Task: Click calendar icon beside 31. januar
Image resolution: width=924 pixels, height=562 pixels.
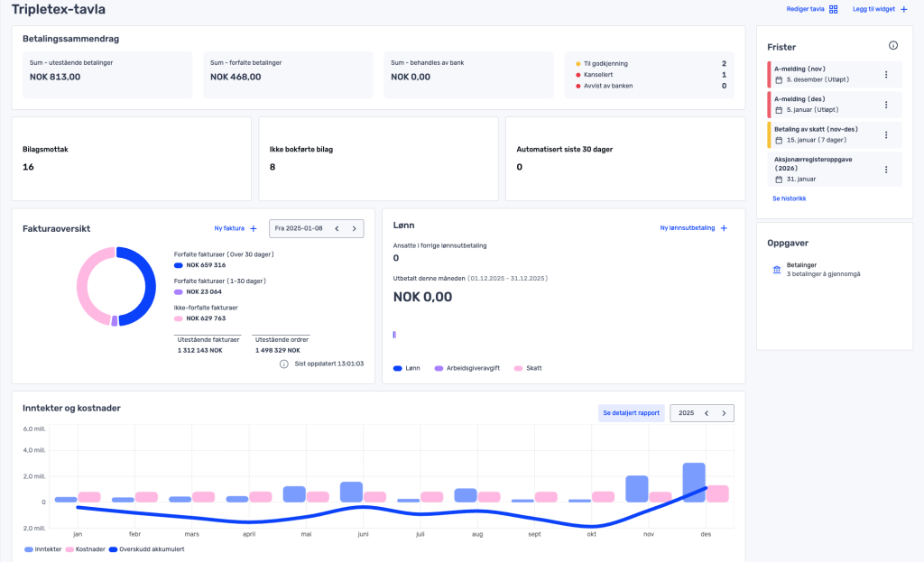Action: coord(779,180)
